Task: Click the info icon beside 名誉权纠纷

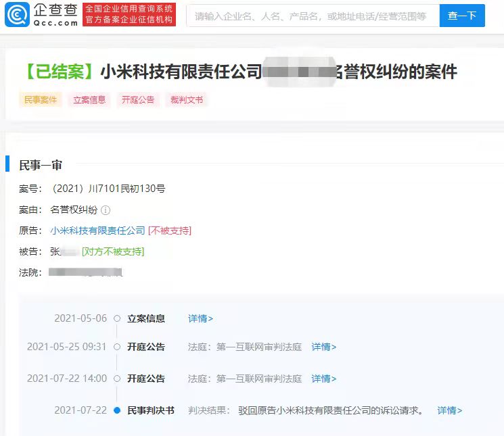Action: [106, 210]
